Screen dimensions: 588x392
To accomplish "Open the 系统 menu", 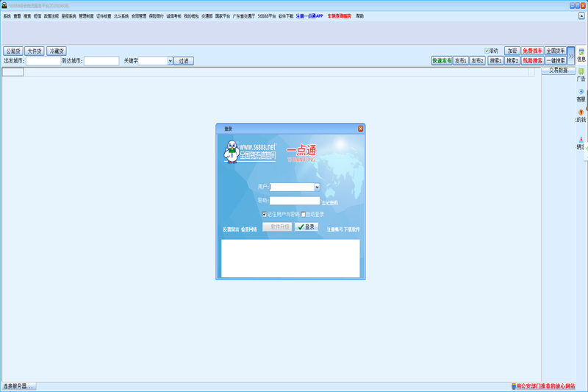I will (x=7, y=16).
